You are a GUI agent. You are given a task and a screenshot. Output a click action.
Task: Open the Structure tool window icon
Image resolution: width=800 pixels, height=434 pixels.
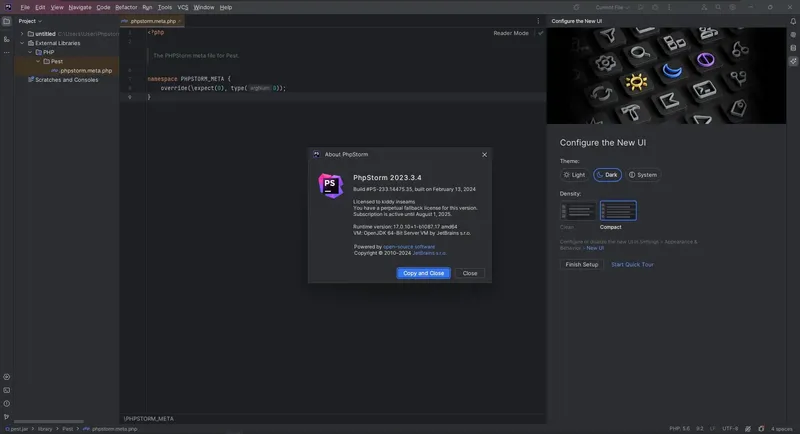coord(7,39)
